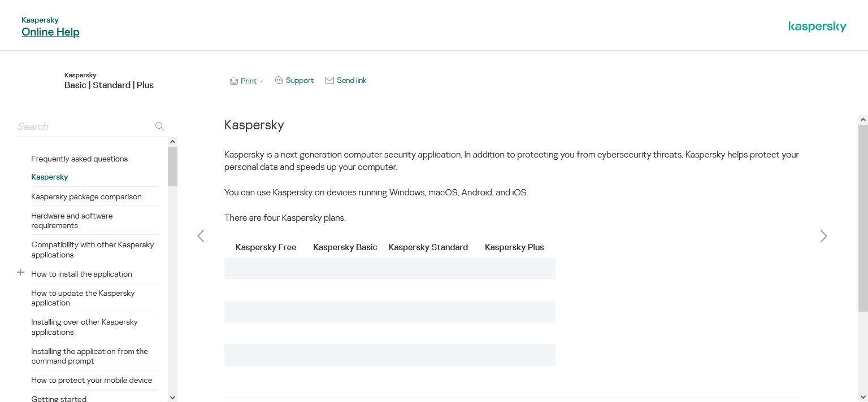Open How to update the Kaspersky application

point(83,298)
